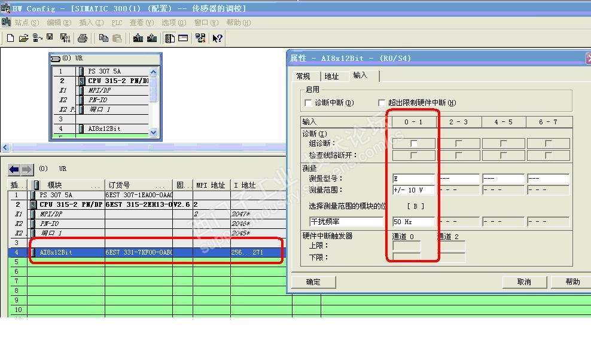Click the 订货号 column header
Image resolution: width=591 pixels, height=364 pixels.
(x=138, y=185)
